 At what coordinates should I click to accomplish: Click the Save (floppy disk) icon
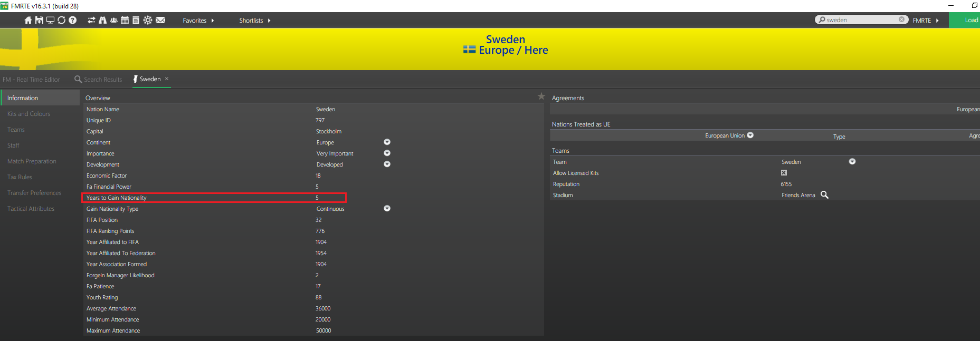[x=39, y=20]
